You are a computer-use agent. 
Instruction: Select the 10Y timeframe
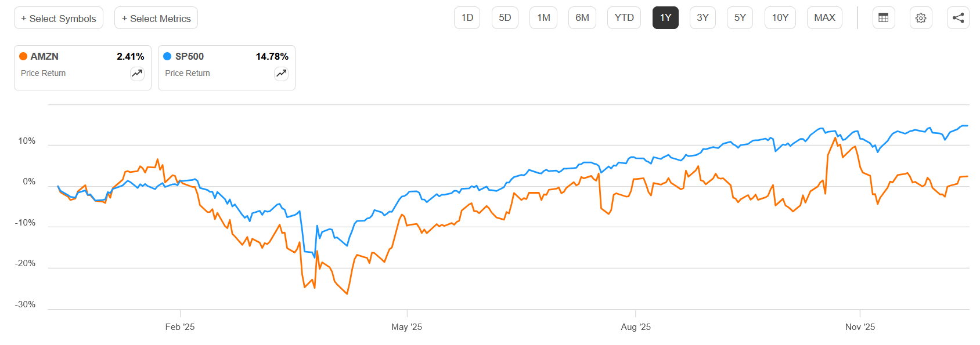click(x=780, y=17)
